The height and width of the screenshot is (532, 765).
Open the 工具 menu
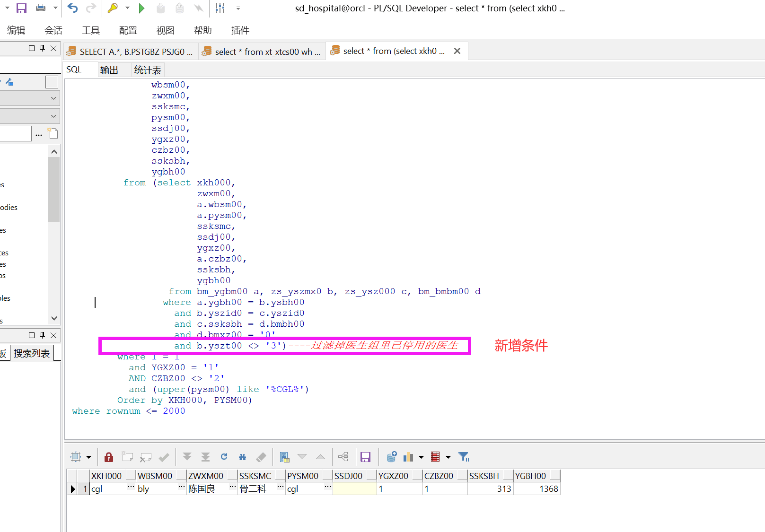90,30
